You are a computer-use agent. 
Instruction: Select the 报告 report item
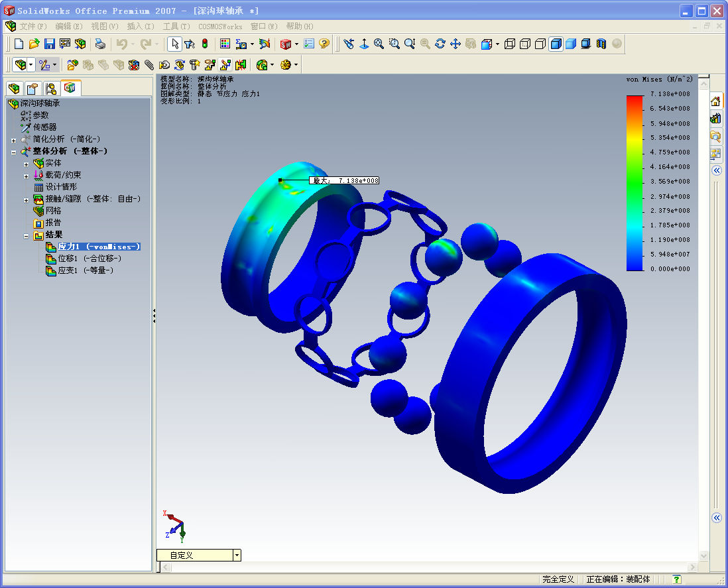tap(53, 223)
